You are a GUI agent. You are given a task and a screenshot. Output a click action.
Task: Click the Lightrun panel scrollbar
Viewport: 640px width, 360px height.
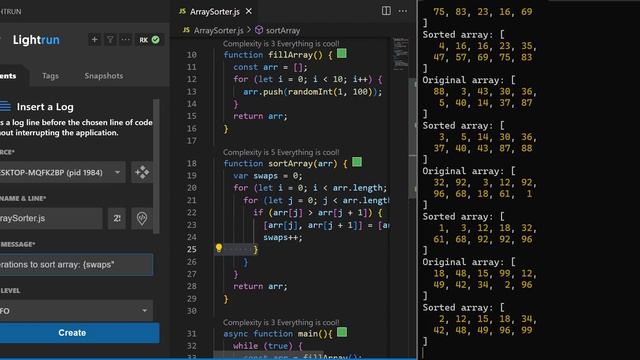pos(156,167)
